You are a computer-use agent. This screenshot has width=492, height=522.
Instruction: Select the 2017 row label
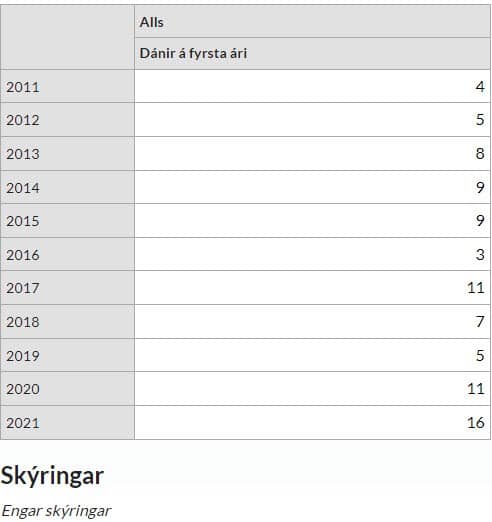[67, 288]
